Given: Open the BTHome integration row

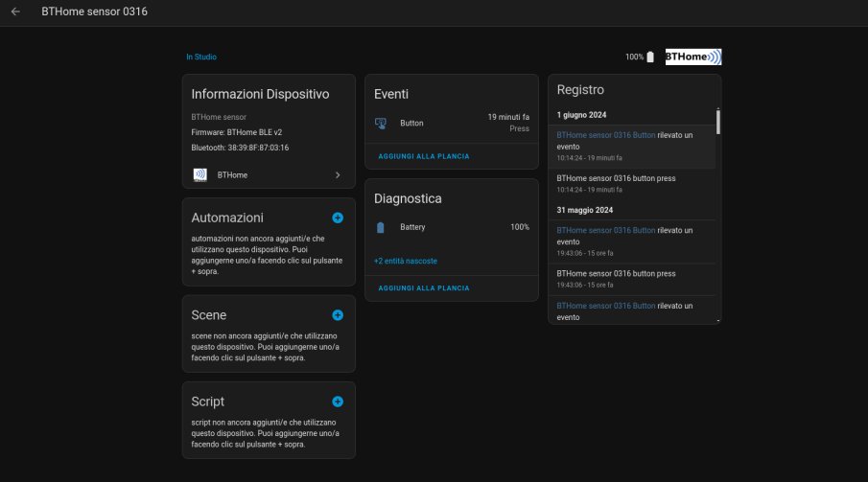Looking at the screenshot, I should click(x=269, y=174).
